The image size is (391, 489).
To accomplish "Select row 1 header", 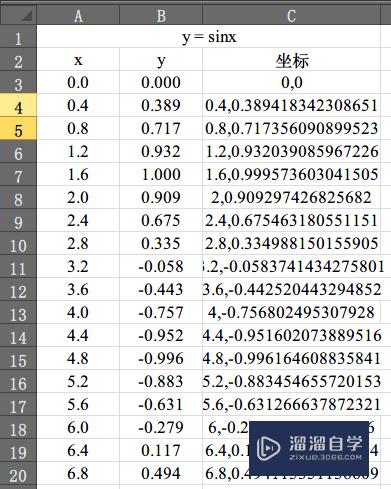I will point(19,36).
